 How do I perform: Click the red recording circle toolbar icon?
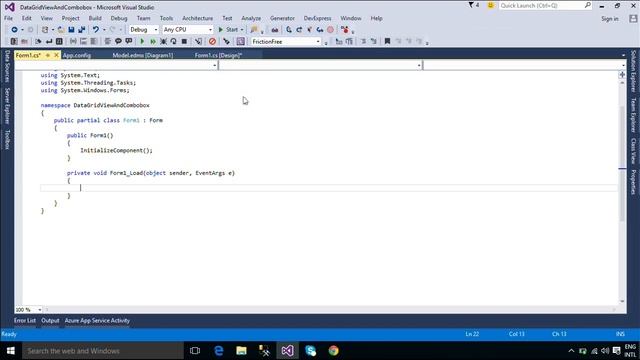330,30
